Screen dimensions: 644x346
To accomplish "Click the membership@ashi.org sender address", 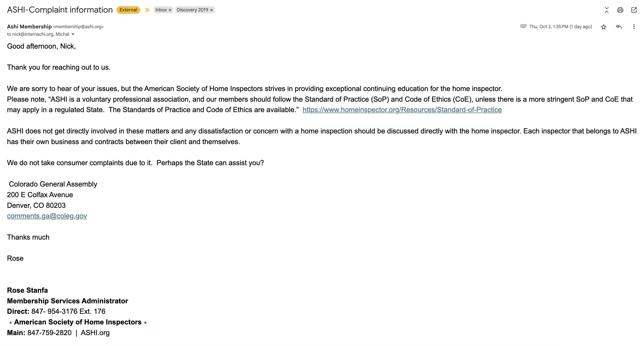I will coord(78,27).
